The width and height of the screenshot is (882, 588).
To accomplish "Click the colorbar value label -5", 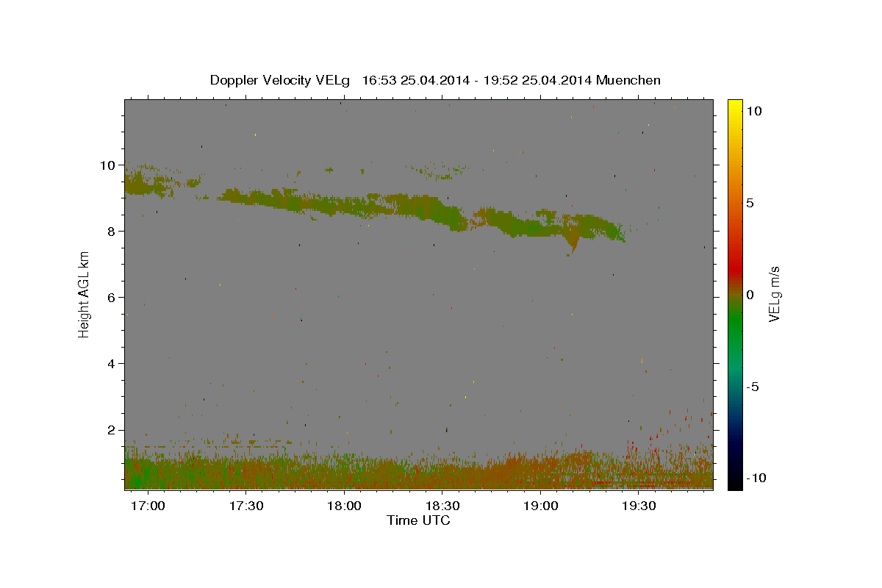I will click(752, 387).
